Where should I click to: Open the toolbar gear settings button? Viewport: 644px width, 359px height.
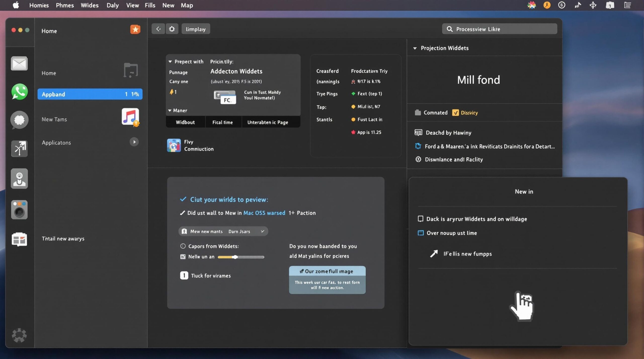point(172,29)
